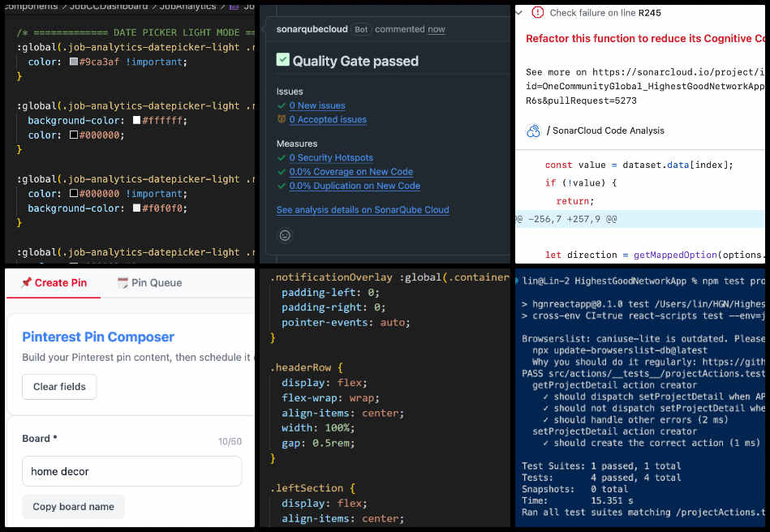The image size is (770, 532).
Task: Click the icon beside 0 Accepted issues
Action: point(282,119)
